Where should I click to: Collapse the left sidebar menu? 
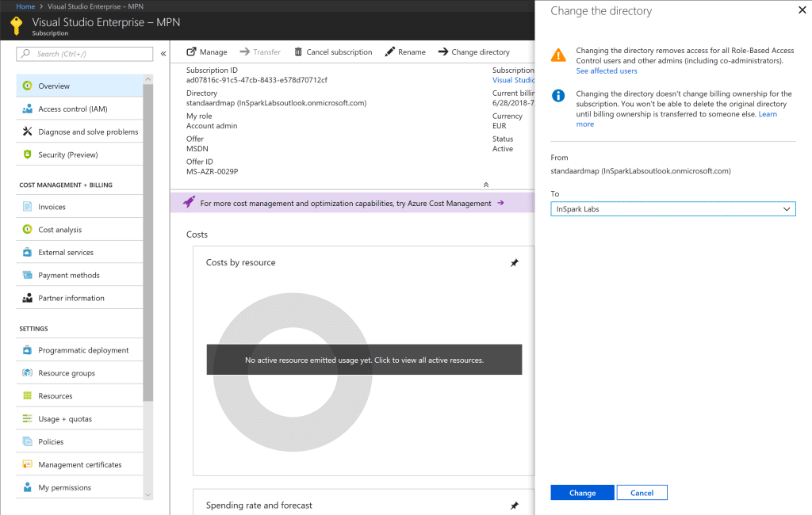click(163, 54)
